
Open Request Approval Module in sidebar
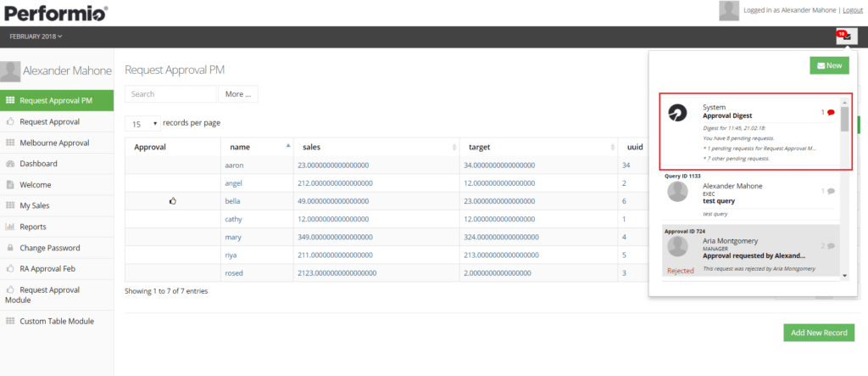pos(57,295)
